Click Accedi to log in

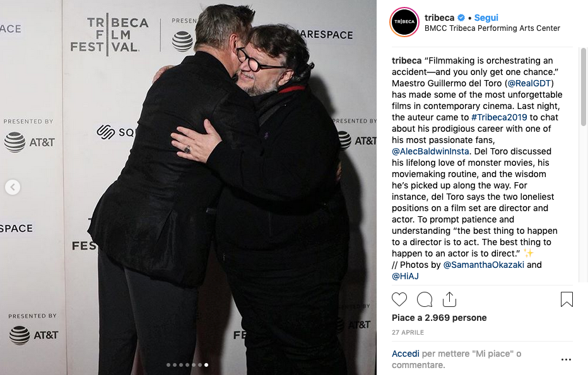click(x=406, y=354)
